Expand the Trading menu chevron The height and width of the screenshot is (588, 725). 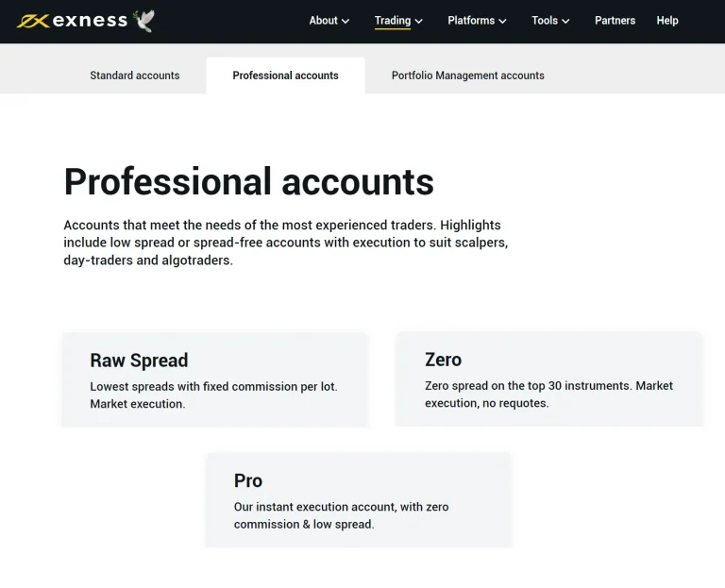(x=419, y=22)
